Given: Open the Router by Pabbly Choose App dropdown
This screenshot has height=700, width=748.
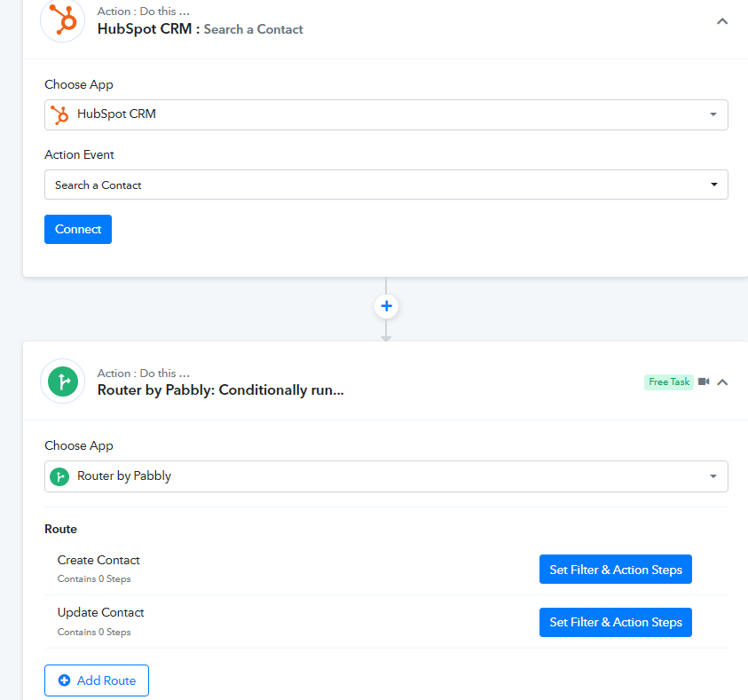Looking at the screenshot, I should point(386,476).
